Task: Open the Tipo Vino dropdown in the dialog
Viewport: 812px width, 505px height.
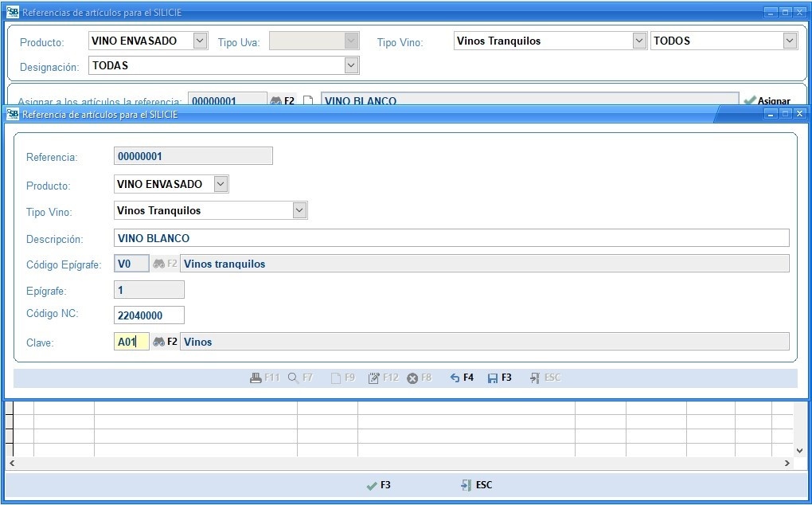Action: click(x=299, y=210)
